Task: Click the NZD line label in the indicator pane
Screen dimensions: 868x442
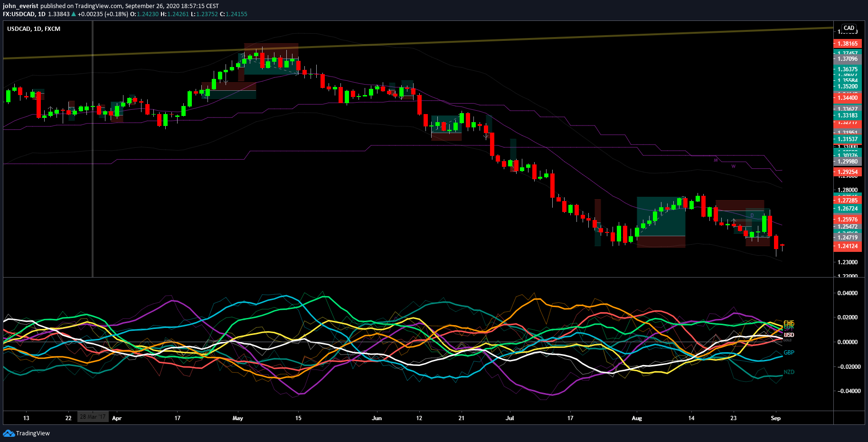Action: pyautogui.click(x=789, y=372)
